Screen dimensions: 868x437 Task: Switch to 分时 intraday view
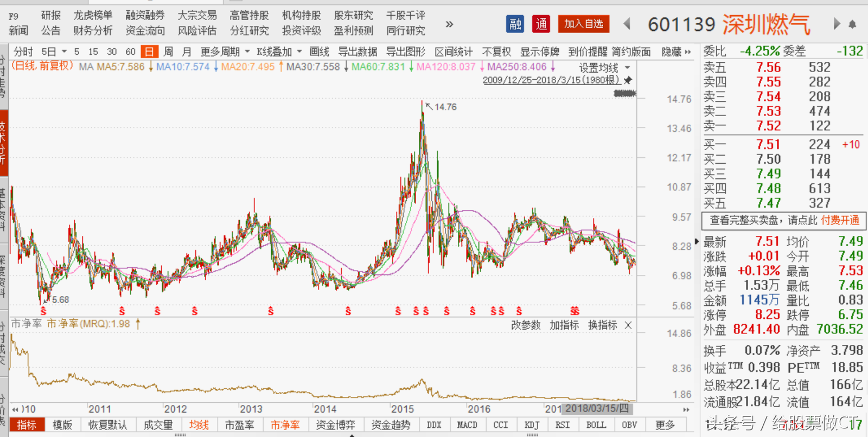tap(23, 52)
